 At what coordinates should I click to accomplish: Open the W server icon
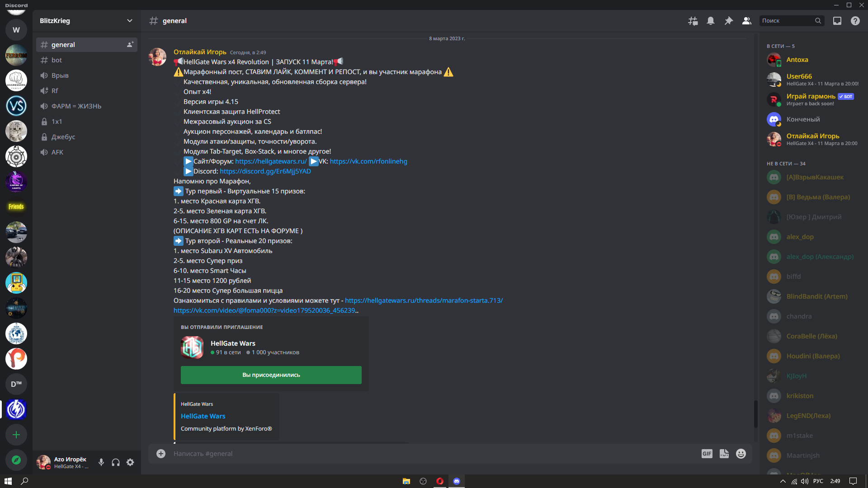click(16, 30)
